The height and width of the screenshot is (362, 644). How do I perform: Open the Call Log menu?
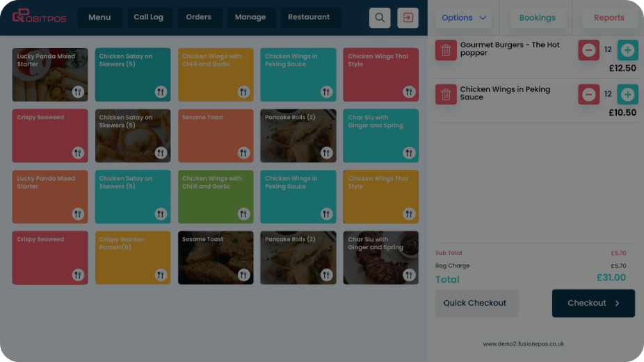[x=148, y=17]
